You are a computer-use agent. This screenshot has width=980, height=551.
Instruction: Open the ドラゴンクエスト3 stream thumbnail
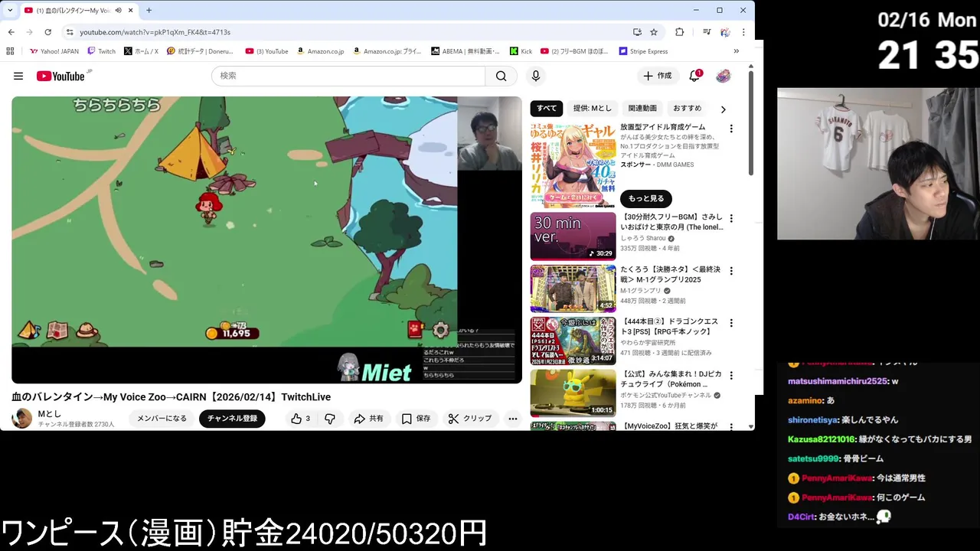click(573, 341)
